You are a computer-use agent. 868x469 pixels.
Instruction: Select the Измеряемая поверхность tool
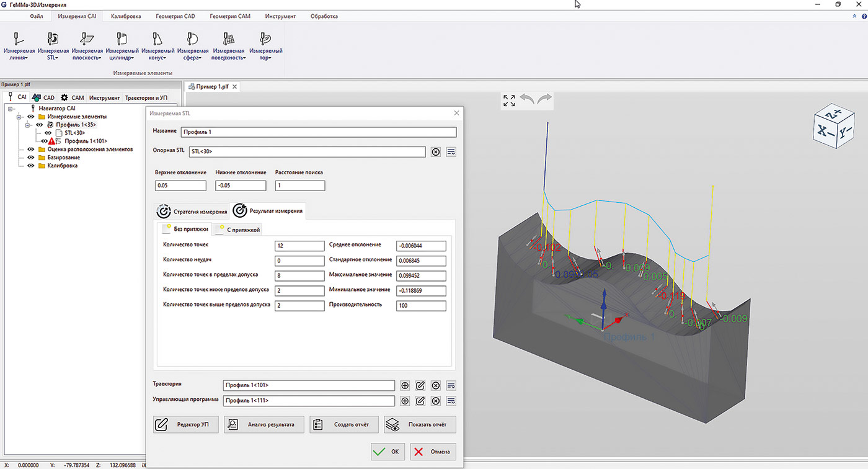[x=229, y=46]
